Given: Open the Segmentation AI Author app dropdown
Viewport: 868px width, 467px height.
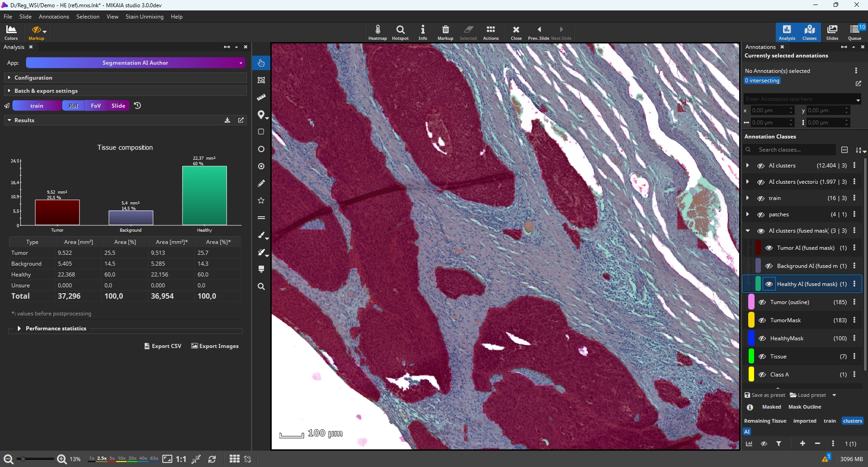Looking at the screenshot, I should [x=135, y=63].
